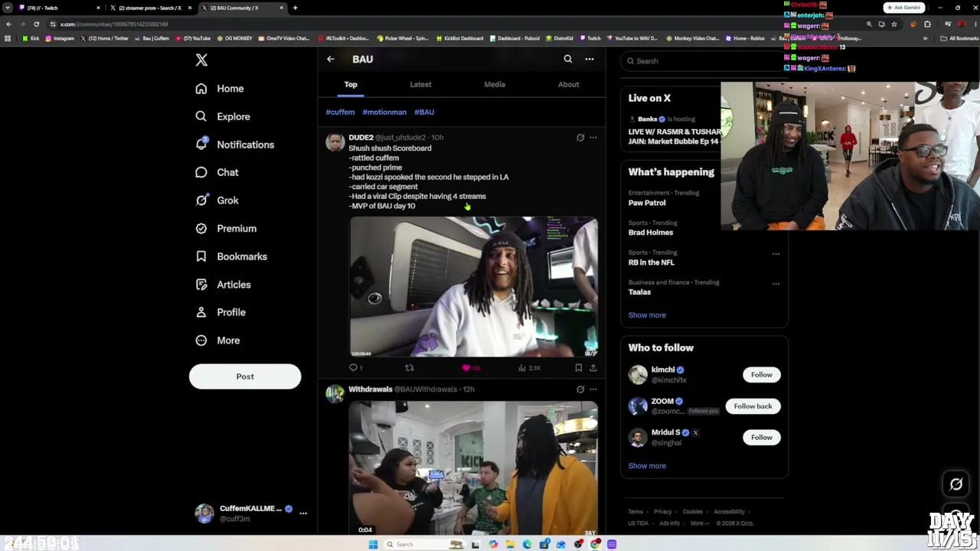
Task: Bookmark this page with the star icon
Action: coord(893,24)
